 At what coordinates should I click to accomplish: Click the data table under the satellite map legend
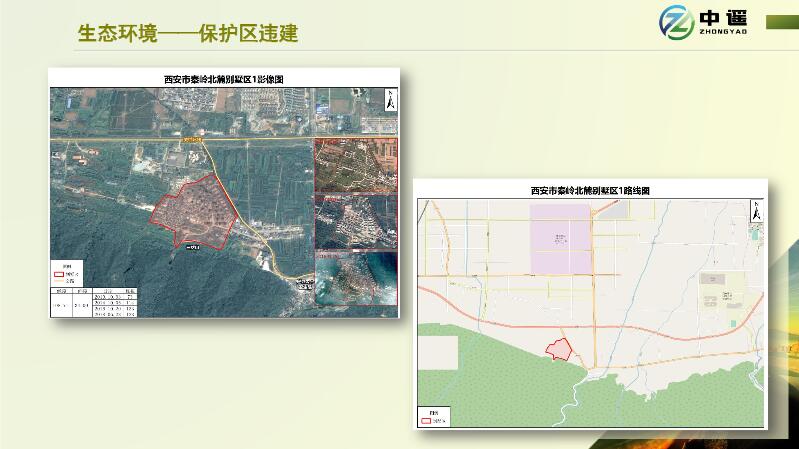pos(95,303)
